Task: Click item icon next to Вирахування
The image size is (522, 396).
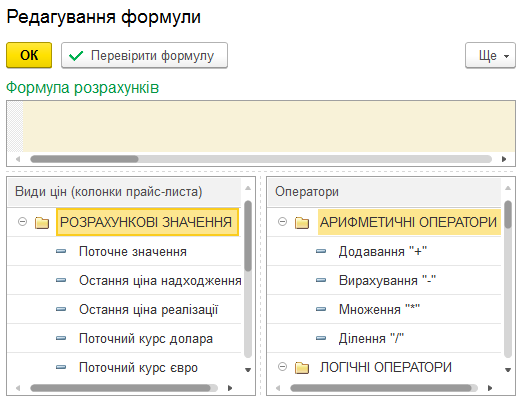Action: pos(321,280)
